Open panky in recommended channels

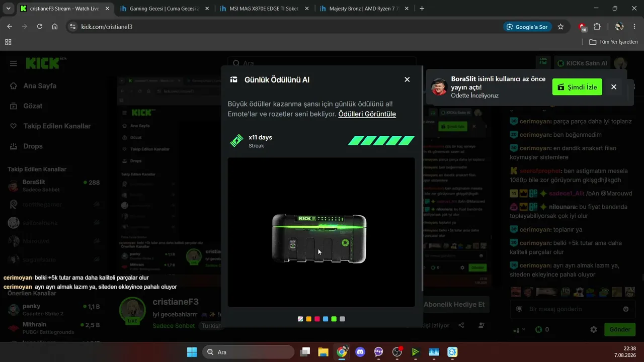54,310
